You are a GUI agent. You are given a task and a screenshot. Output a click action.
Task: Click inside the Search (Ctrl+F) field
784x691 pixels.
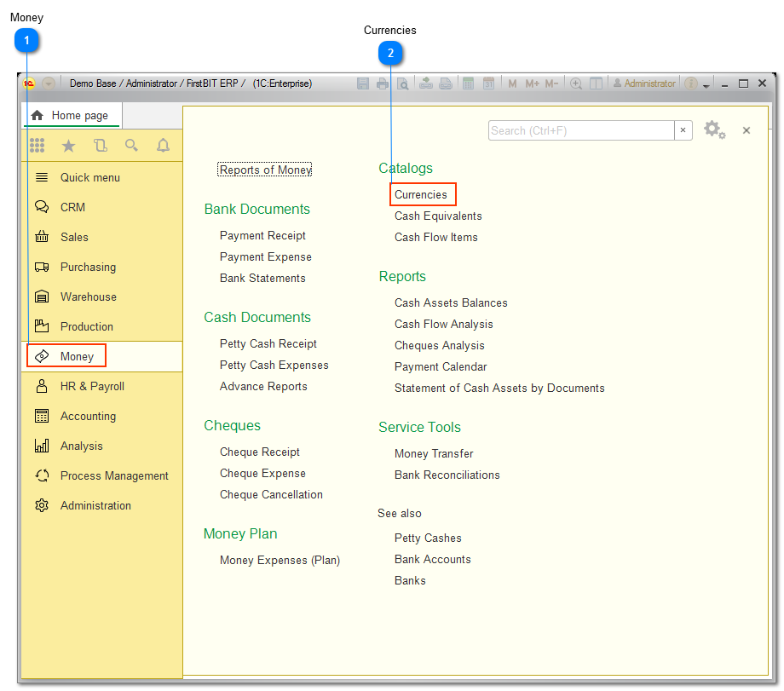pos(581,130)
